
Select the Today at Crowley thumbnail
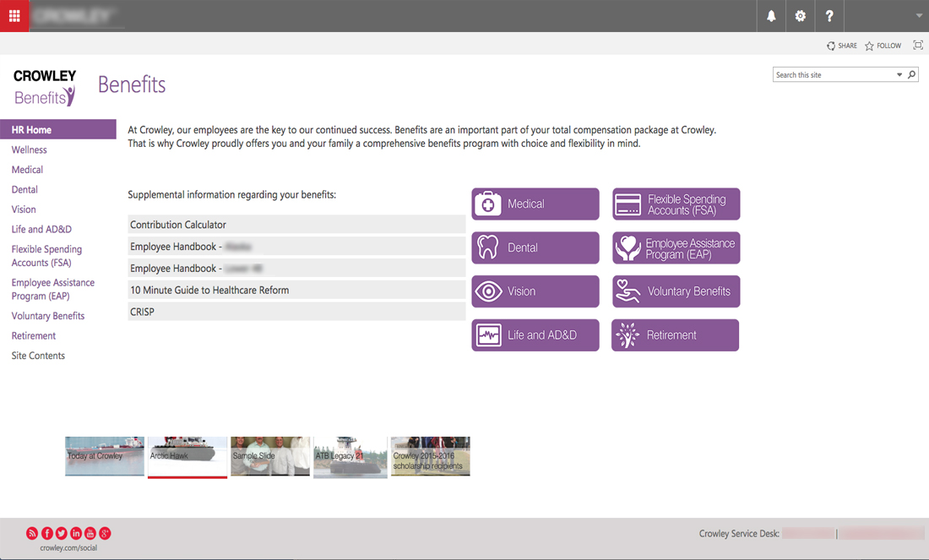coord(105,456)
